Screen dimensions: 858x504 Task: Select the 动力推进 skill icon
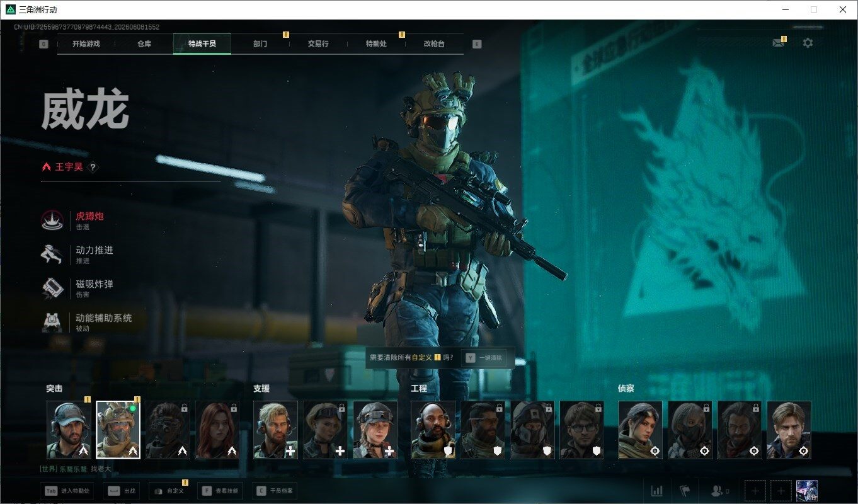point(52,254)
